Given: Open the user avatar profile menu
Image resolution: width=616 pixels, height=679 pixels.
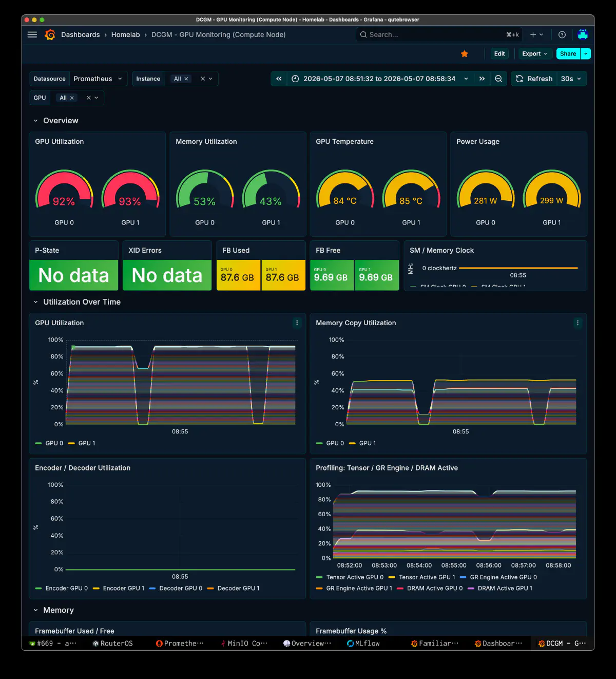Looking at the screenshot, I should (583, 34).
